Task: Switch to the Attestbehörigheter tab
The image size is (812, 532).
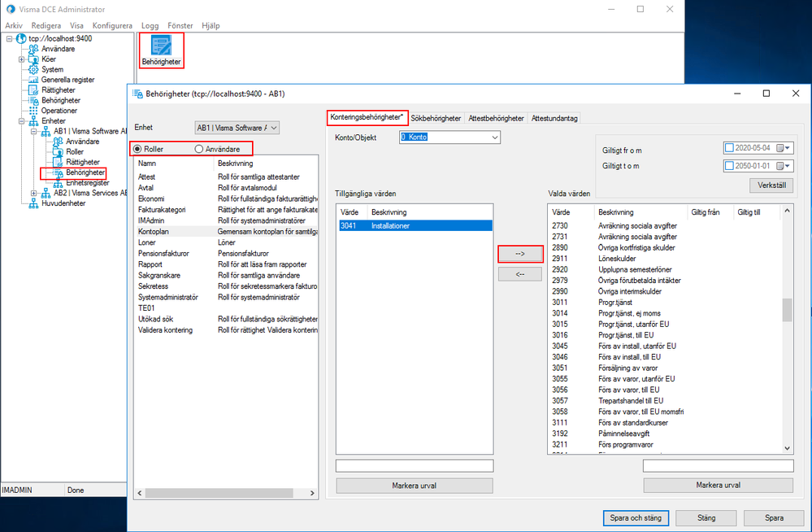Action: [x=496, y=118]
